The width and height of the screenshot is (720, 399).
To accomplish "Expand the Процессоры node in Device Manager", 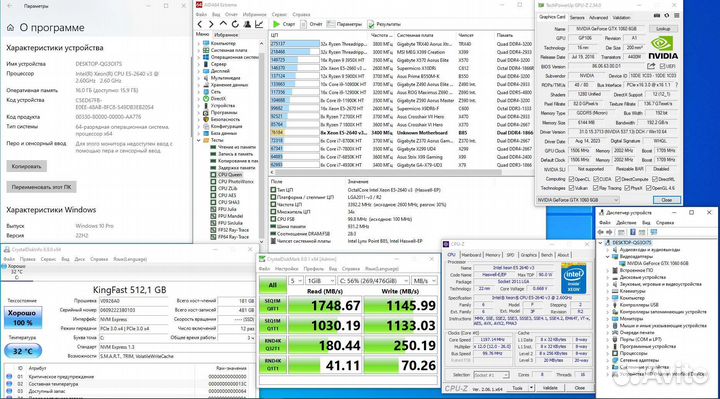I will point(608,354).
